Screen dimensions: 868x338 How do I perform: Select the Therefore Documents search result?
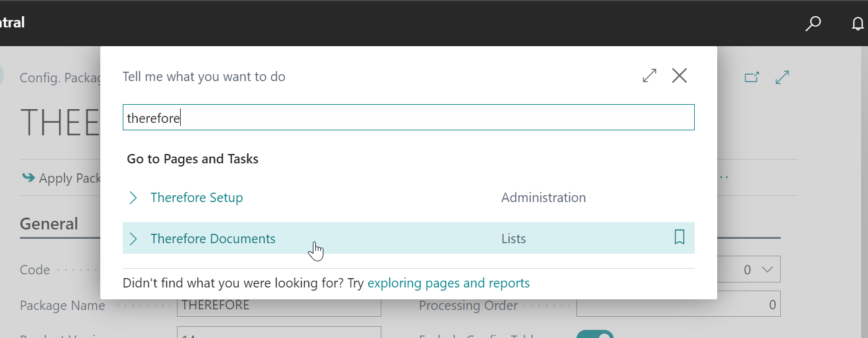pos(212,239)
